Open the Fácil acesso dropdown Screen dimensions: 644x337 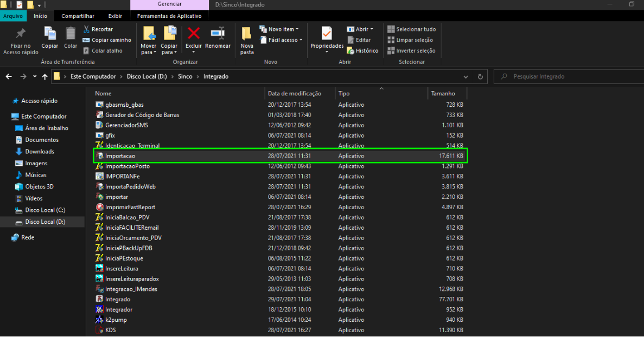pos(282,40)
